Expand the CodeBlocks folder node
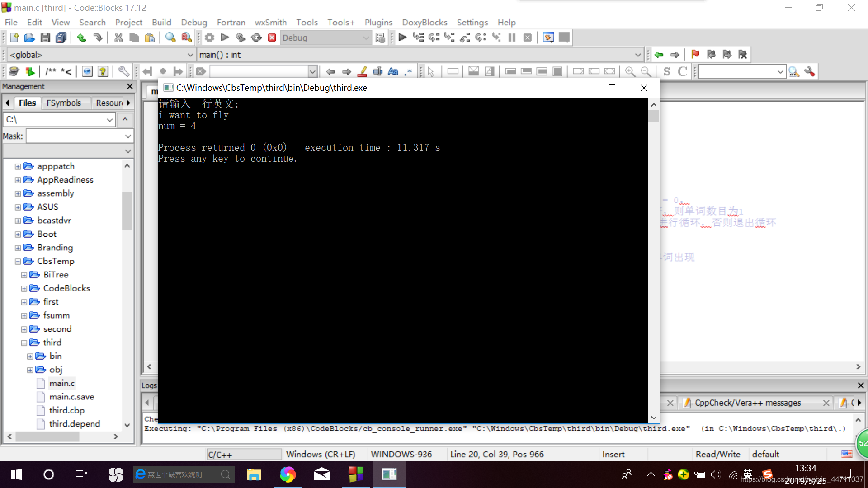 click(24, 288)
